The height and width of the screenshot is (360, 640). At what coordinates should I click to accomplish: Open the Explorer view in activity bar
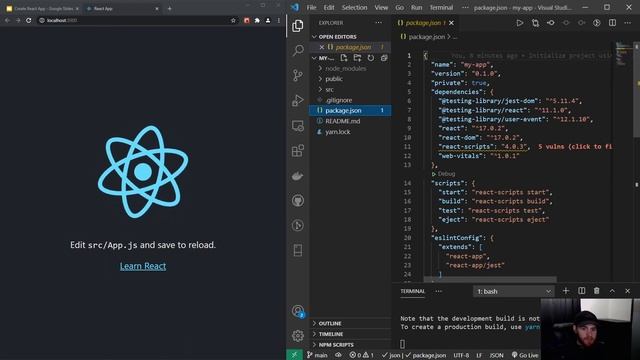[298, 26]
